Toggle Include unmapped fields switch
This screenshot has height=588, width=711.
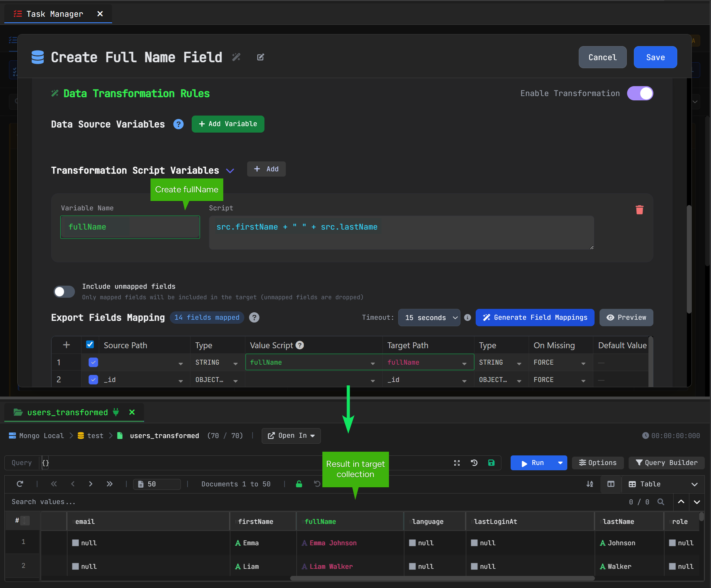pos(64,292)
